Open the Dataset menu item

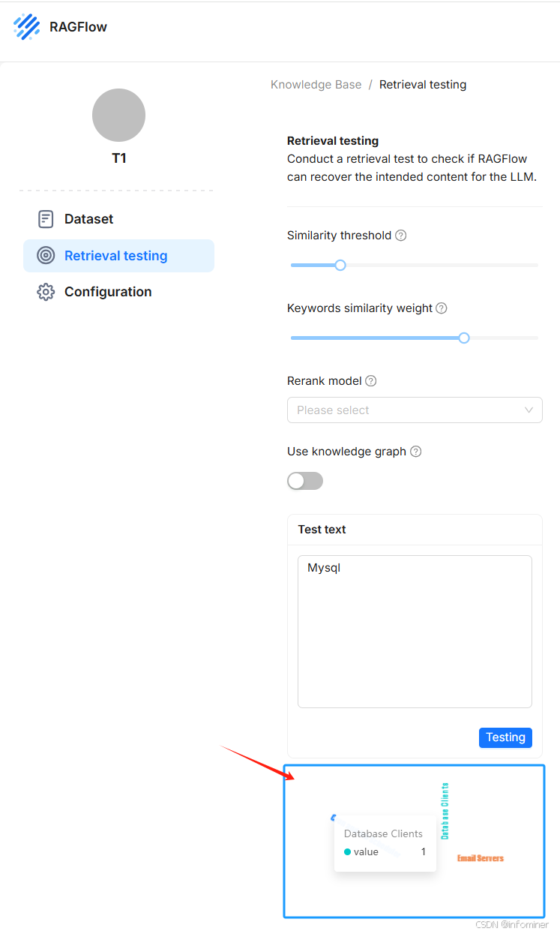[88, 219]
